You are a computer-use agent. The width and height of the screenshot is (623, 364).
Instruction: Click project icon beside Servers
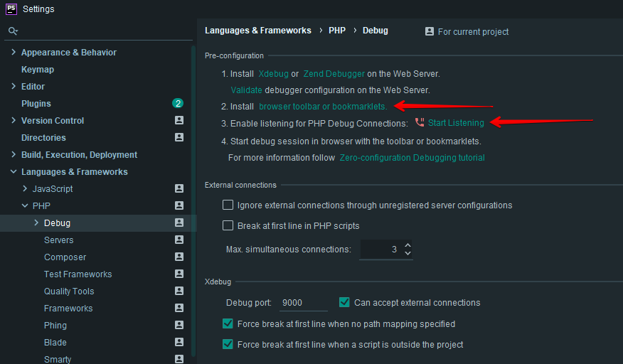coord(179,240)
